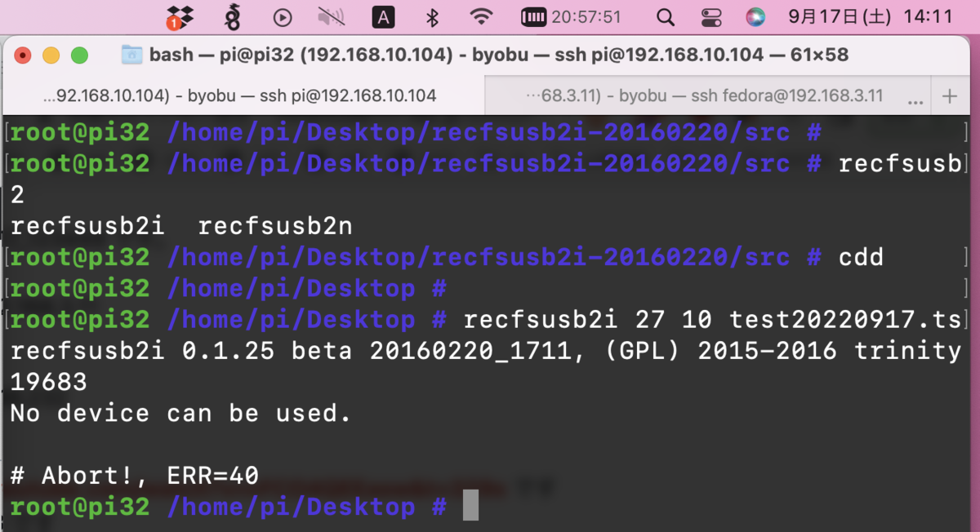Viewport: 980px width, 532px height.
Task: Enter full screen with the green button
Action: point(78,55)
